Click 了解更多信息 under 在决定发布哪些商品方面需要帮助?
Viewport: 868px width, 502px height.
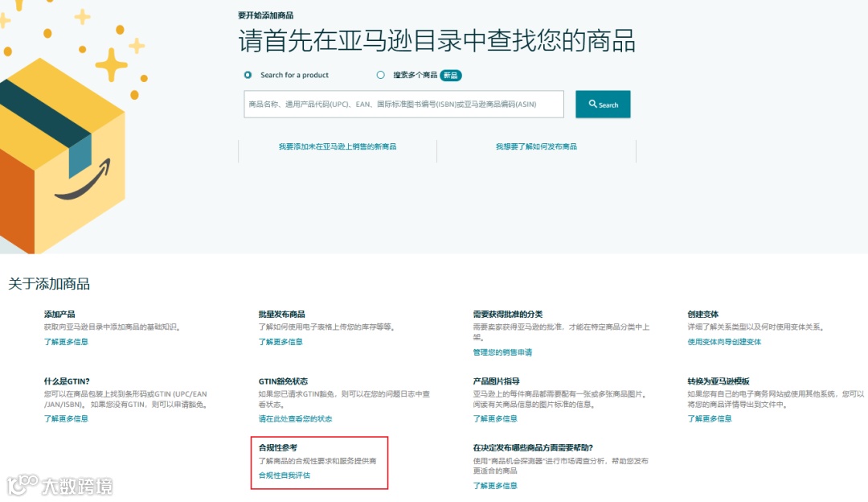[495, 486]
